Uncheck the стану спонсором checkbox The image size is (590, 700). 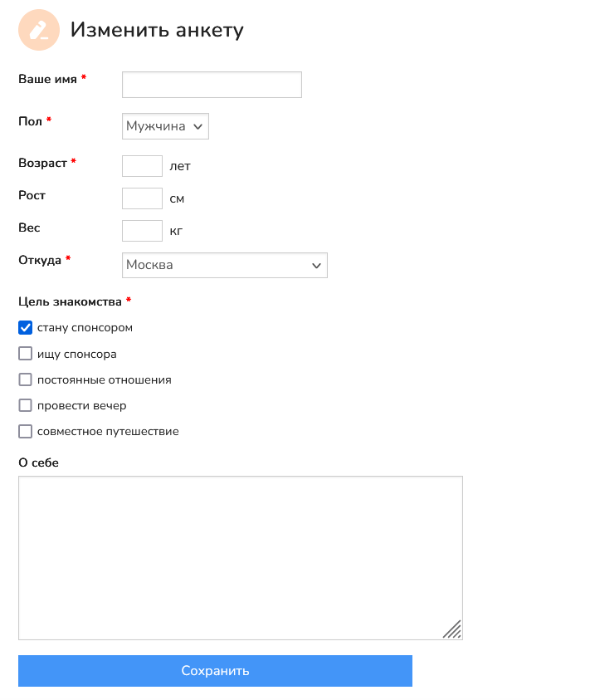[x=26, y=328]
